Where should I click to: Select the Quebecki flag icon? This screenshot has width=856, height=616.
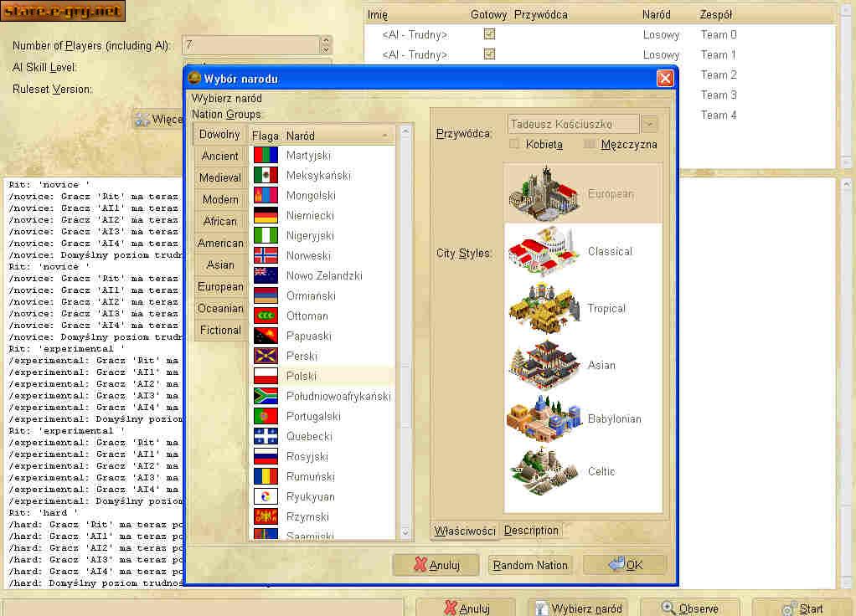[266, 437]
